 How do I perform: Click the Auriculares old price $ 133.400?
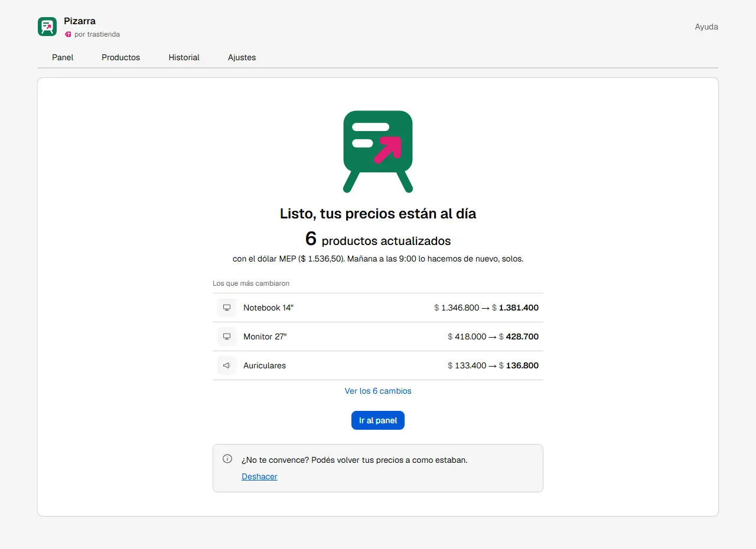pyautogui.click(x=467, y=365)
